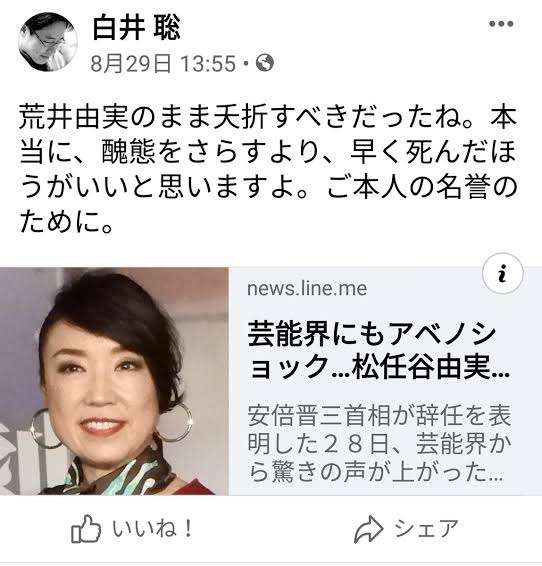
Task: Open the three-dots post options menu
Action: (x=501, y=24)
